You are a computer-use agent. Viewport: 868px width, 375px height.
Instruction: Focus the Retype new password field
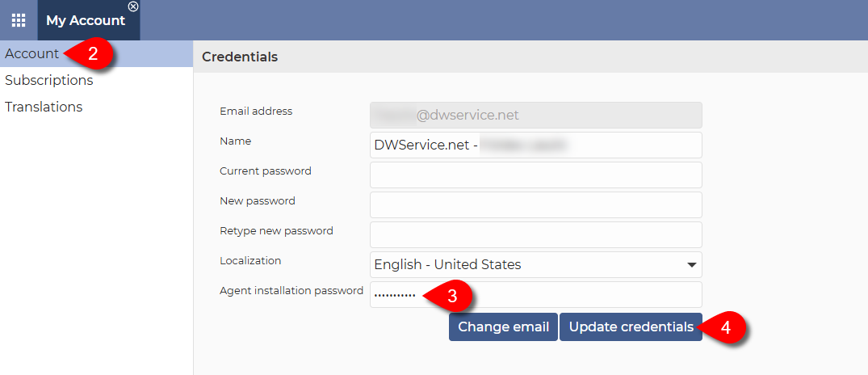(x=535, y=234)
